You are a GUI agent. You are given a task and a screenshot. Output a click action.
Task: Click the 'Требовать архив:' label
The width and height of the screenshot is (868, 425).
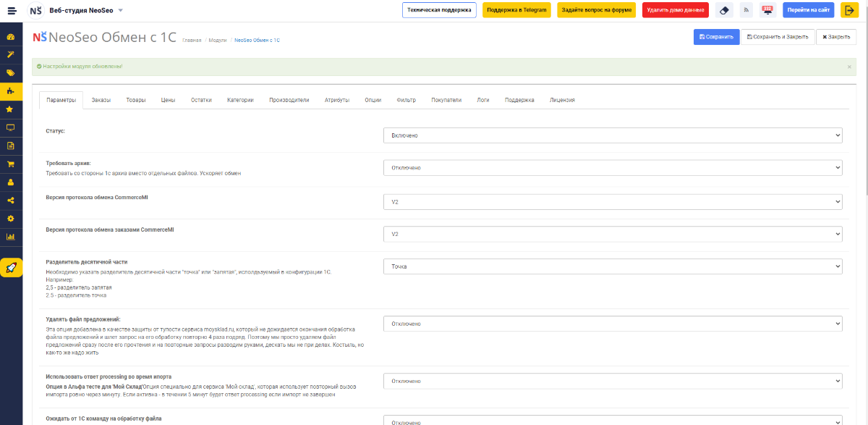click(68, 164)
